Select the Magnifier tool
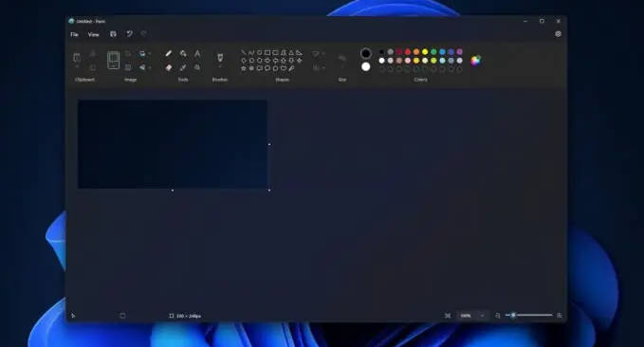The height and width of the screenshot is (347, 644). click(197, 67)
